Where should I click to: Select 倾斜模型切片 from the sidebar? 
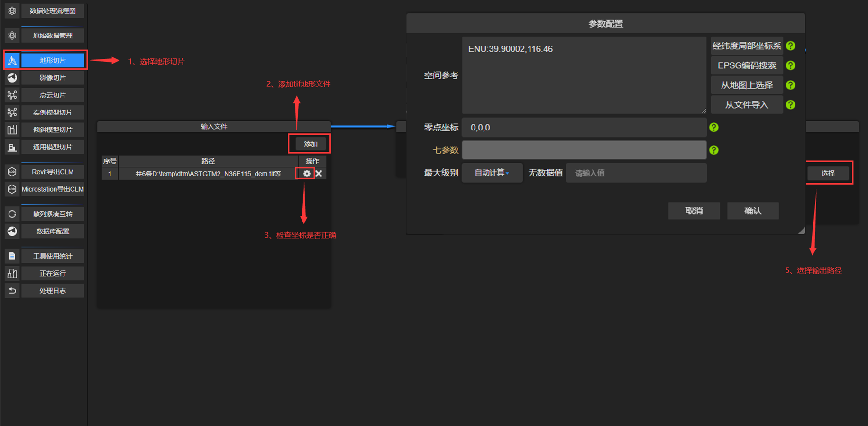(53, 130)
